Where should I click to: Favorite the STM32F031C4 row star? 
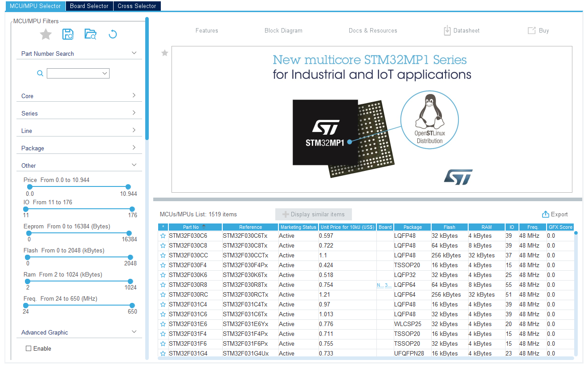pos(163,305)
